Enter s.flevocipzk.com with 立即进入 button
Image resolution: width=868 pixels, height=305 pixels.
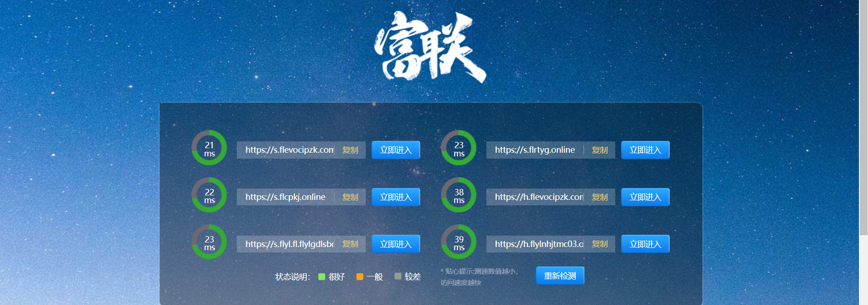(x=396, y=150)
